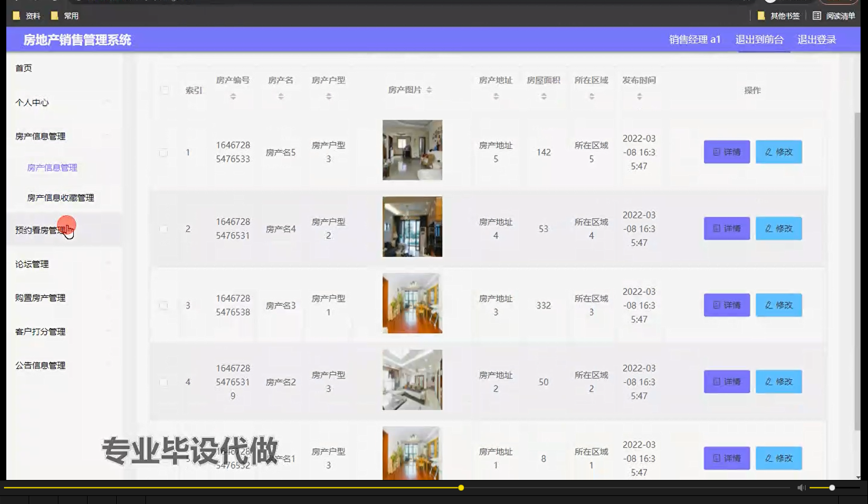This screenshot has width=868, height=504.
Task: Click the yellow video progress slider
Action: pos(461,487)
